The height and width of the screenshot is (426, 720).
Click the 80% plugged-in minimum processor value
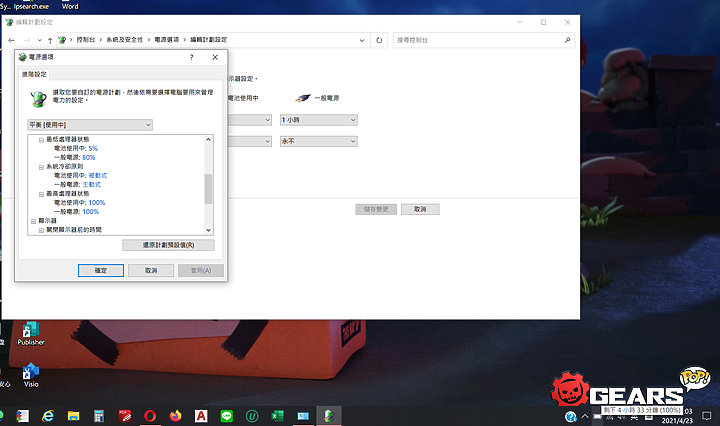point(89,157)
